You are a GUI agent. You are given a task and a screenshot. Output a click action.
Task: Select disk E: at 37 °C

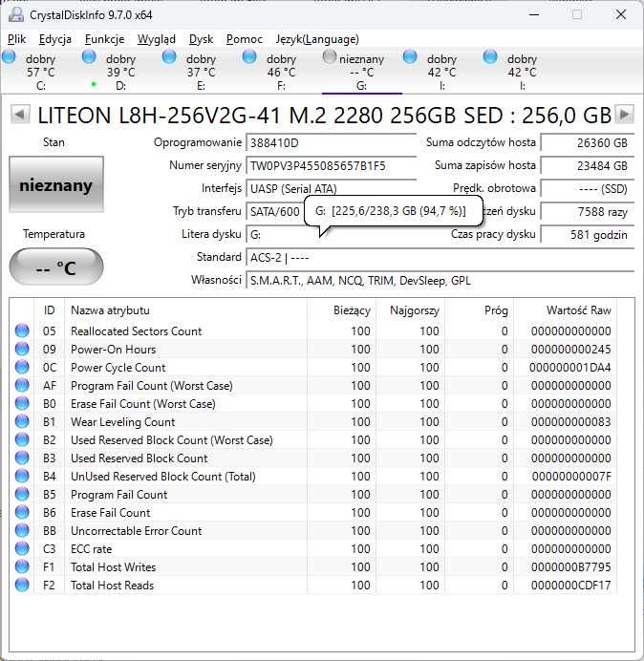[x=201, y=72]
